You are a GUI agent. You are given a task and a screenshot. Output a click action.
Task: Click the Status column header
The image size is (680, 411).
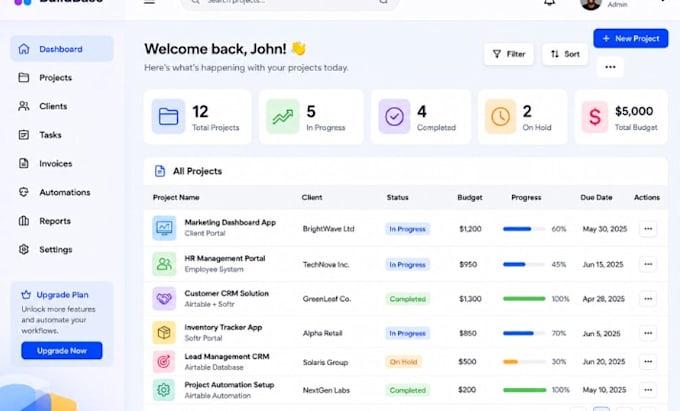[398, 197]
